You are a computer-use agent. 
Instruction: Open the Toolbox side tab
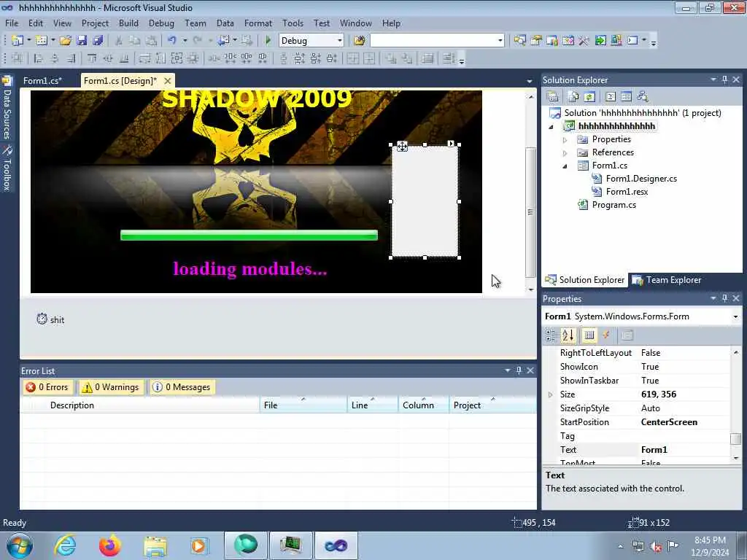click(7, 168)
